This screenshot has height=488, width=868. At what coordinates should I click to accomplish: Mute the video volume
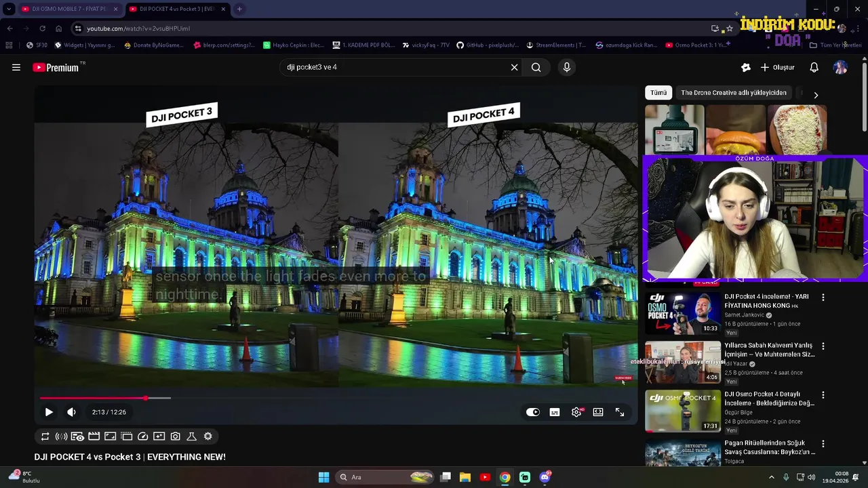click(x=71, y=412)
